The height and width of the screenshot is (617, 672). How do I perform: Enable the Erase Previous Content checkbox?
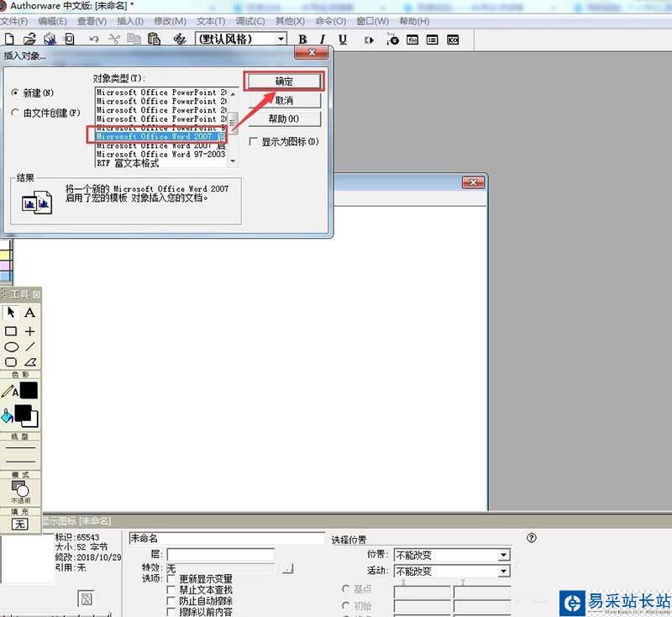(171, 611)
